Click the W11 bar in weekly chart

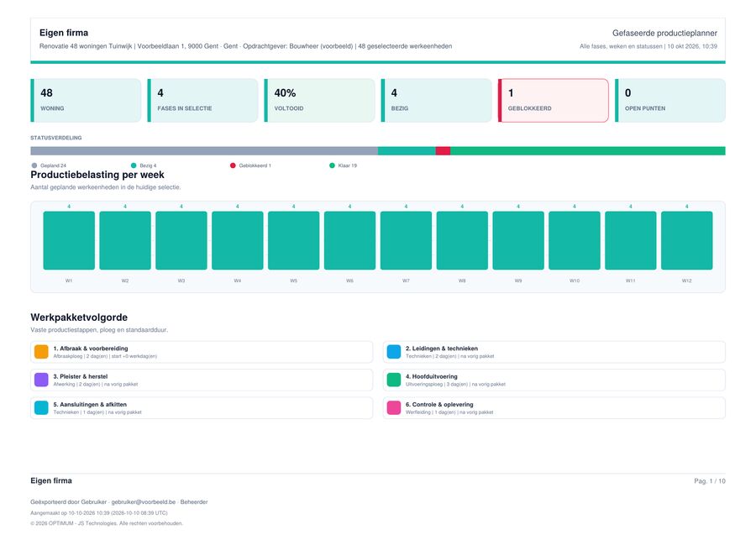coord(631,240)
